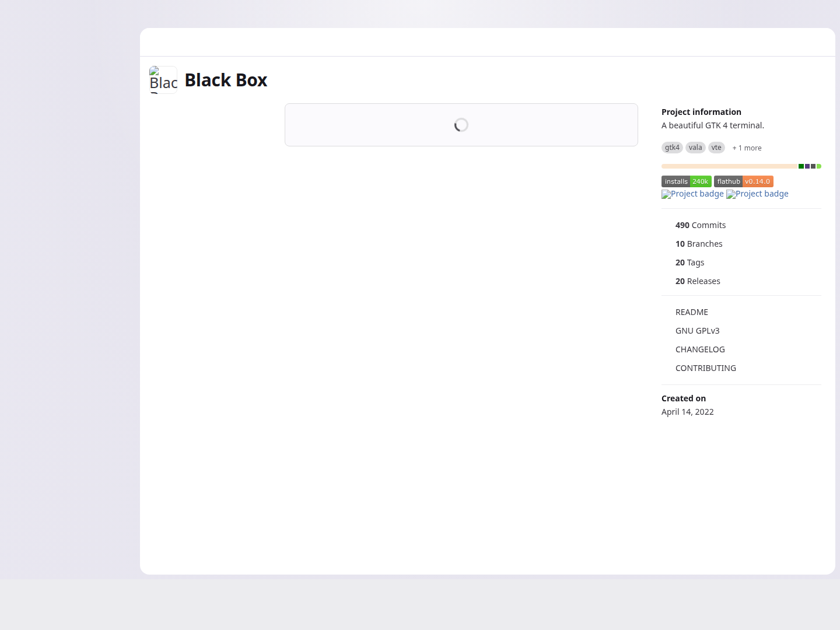Click the Black Box project avatar image

[x=163, y=80]
